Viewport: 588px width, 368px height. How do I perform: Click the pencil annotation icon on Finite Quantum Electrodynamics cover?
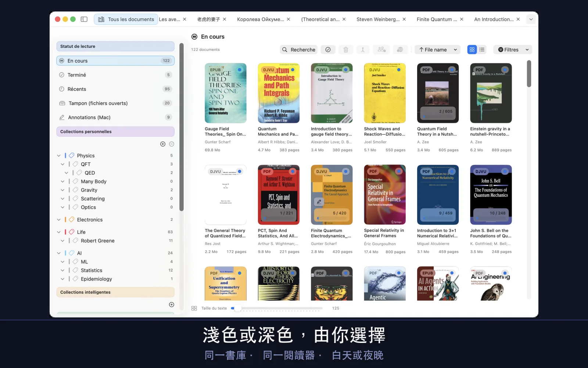(319, 202)
